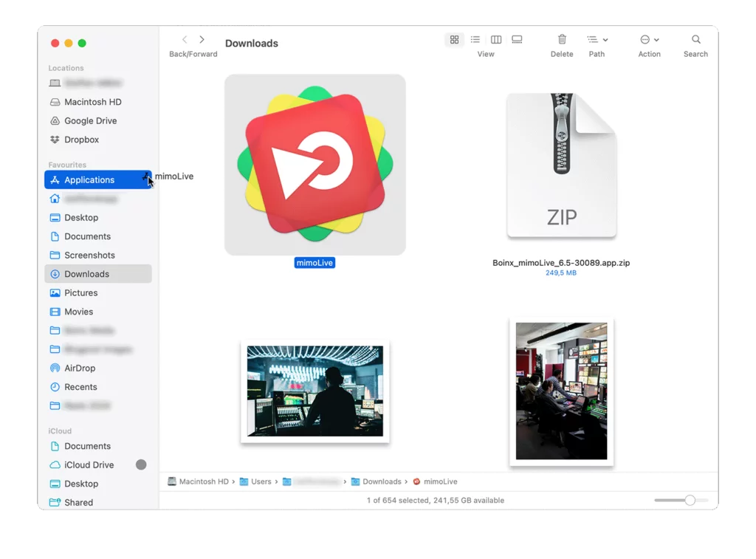Click Downloads in path bar
The height and width of the screenshot is (559, 756).
click(x=377, y=481)
